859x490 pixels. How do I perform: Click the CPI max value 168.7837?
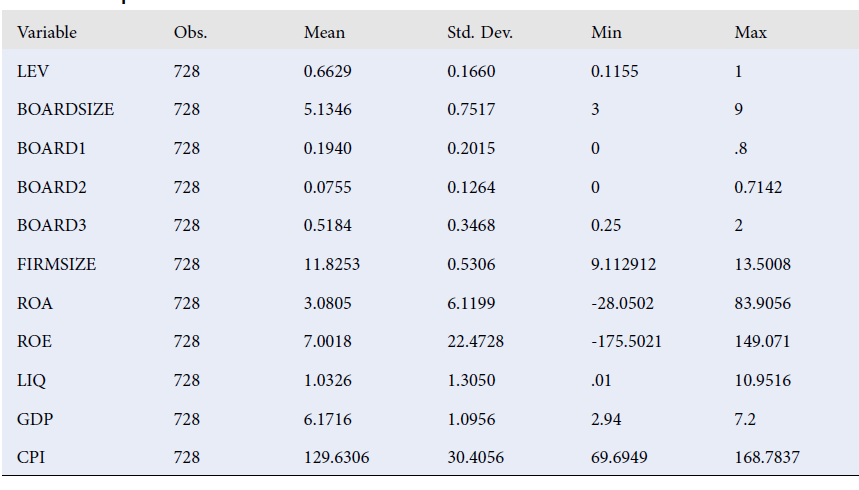coord(766,457)
